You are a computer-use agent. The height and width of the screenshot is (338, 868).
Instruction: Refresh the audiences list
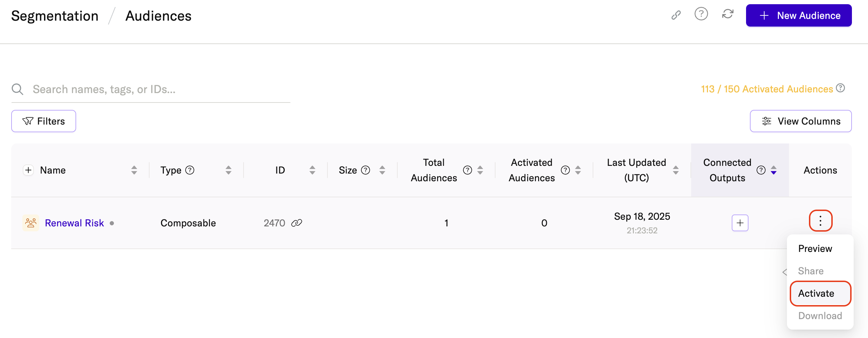click(728, 14)
